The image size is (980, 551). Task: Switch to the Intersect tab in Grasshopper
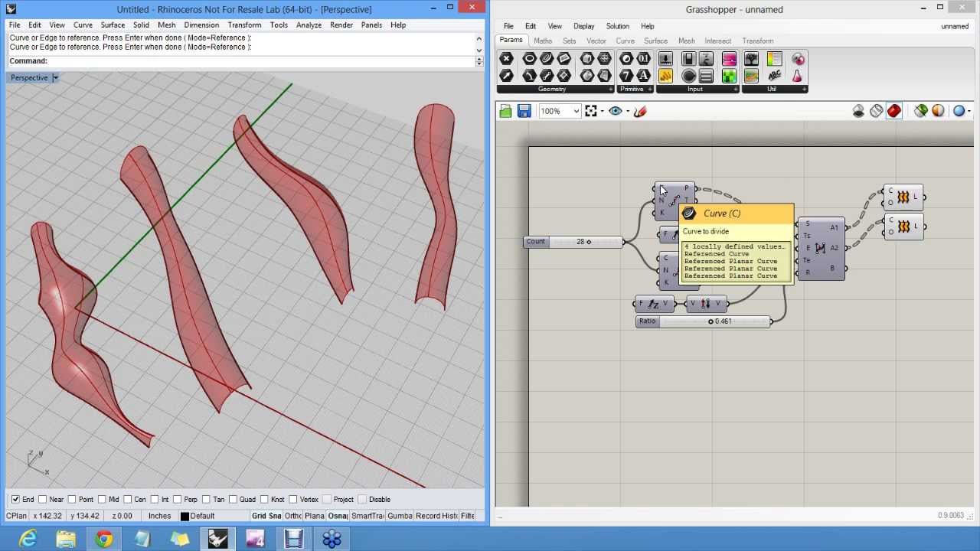717,41
